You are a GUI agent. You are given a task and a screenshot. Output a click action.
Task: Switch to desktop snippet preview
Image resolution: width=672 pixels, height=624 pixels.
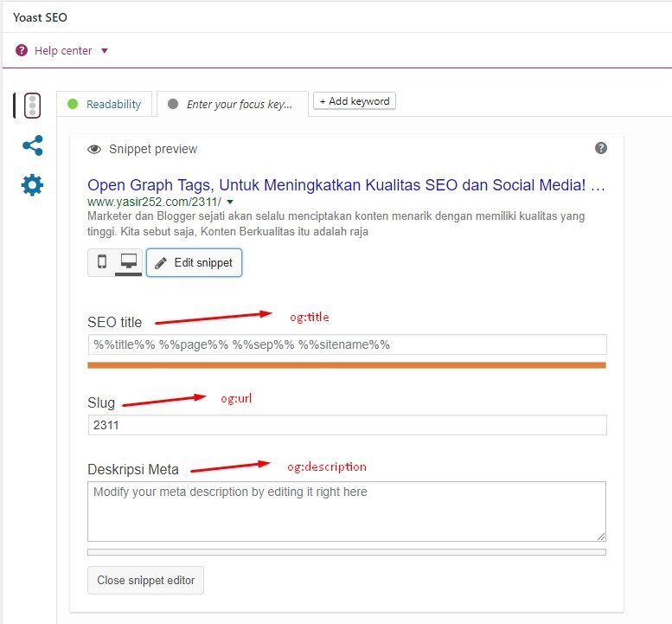click(129, 261)
